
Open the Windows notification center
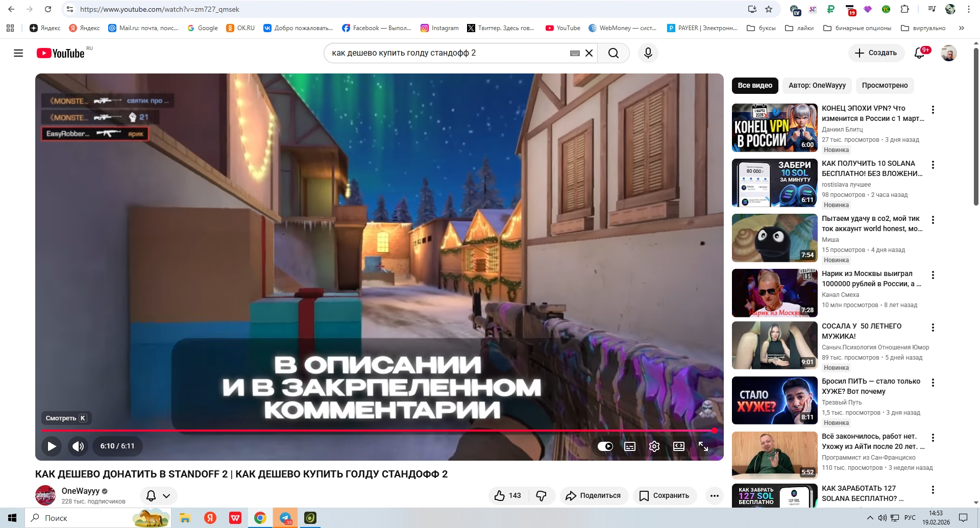[963, 518]
